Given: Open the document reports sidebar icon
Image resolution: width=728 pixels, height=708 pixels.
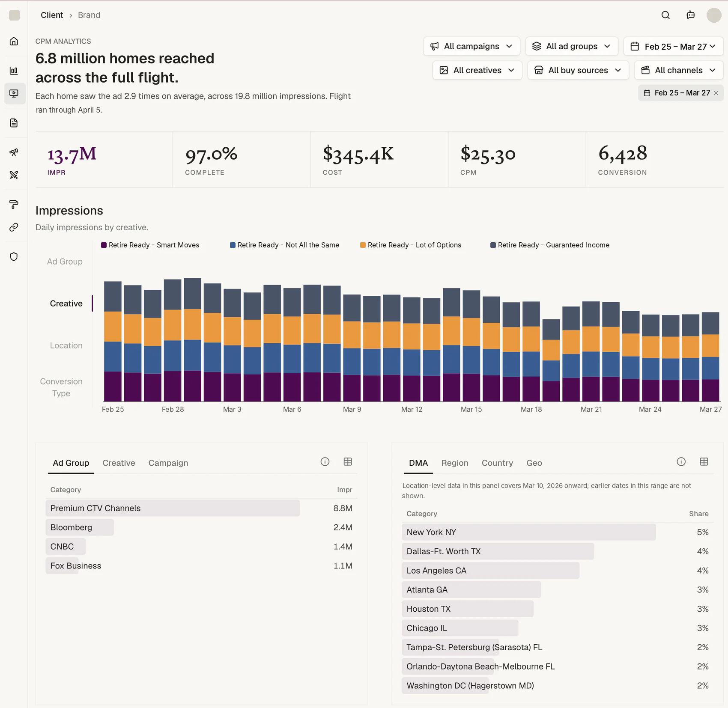Looking at the screenshot, I should click(14, 123).
